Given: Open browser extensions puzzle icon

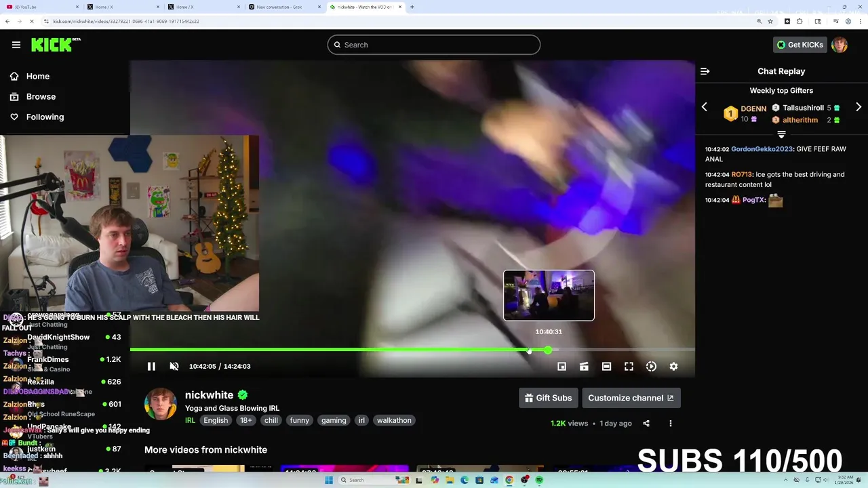Looking at the screenshot, I should click(x=800, y=21).
